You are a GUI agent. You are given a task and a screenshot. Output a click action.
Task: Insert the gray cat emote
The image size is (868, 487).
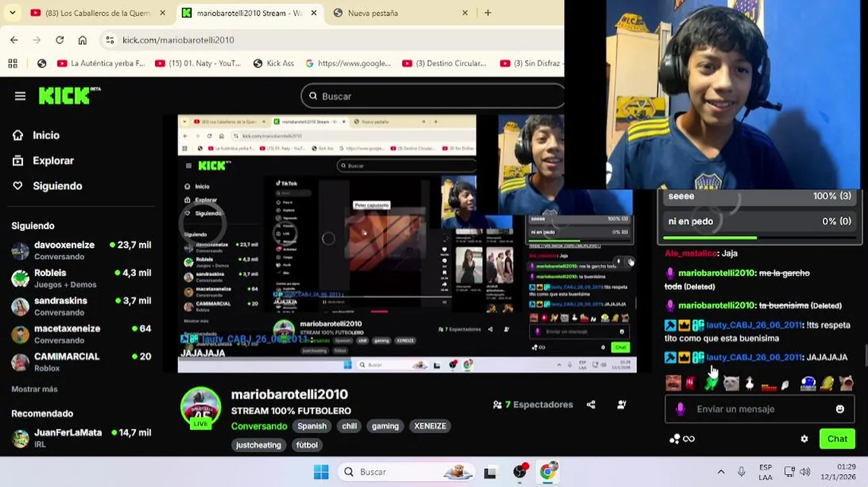(x=731, y=384)
